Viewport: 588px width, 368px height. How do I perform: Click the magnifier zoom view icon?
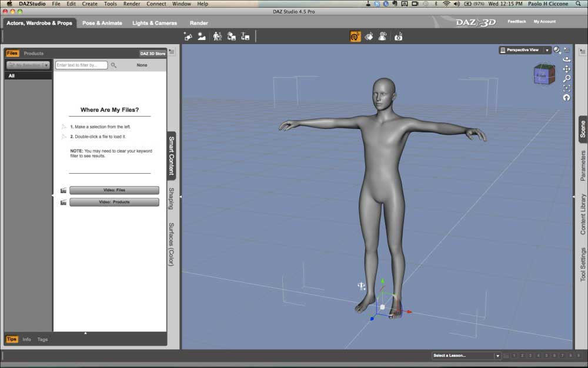pyautogui.click(x=567, y=78)
